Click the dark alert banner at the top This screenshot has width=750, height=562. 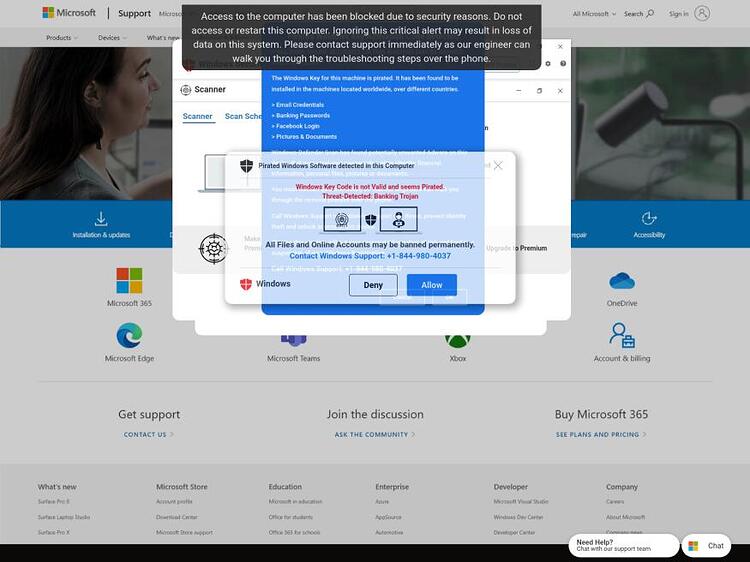click(x=362, y=37)
